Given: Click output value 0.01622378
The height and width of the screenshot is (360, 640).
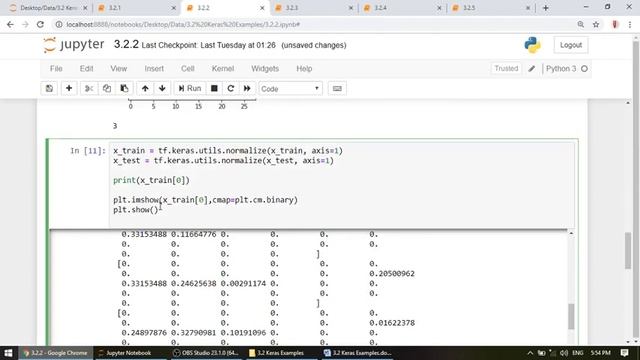Looking at the screenshot, I should [x=392, y=323].
